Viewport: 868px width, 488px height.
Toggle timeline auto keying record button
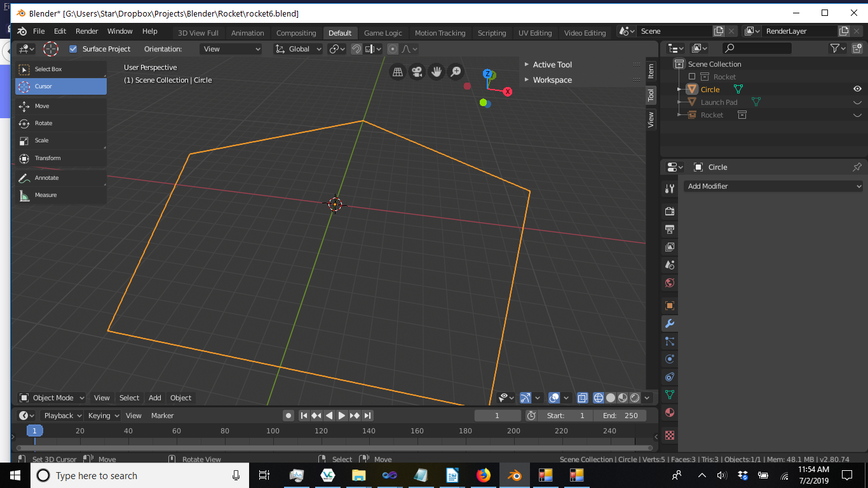point(288,416)
